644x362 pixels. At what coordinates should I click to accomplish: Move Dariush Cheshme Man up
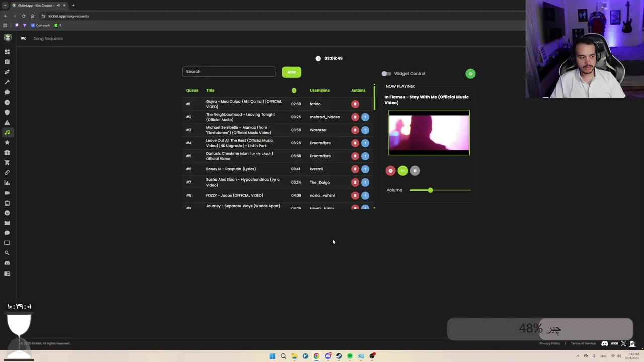[x=365, y=156]
